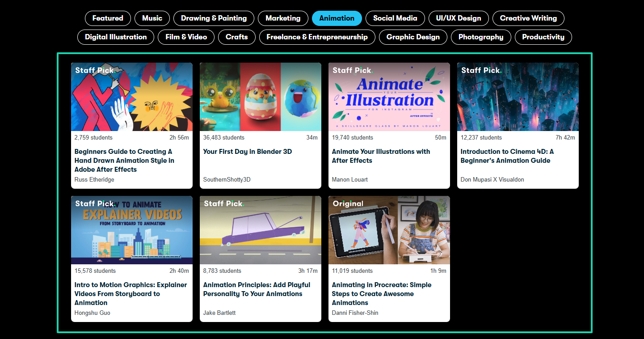This screenshot has width=644, height=339.
Task: Select the Crafts category tab
Action: pyautogui.click(x=236, y=37)
